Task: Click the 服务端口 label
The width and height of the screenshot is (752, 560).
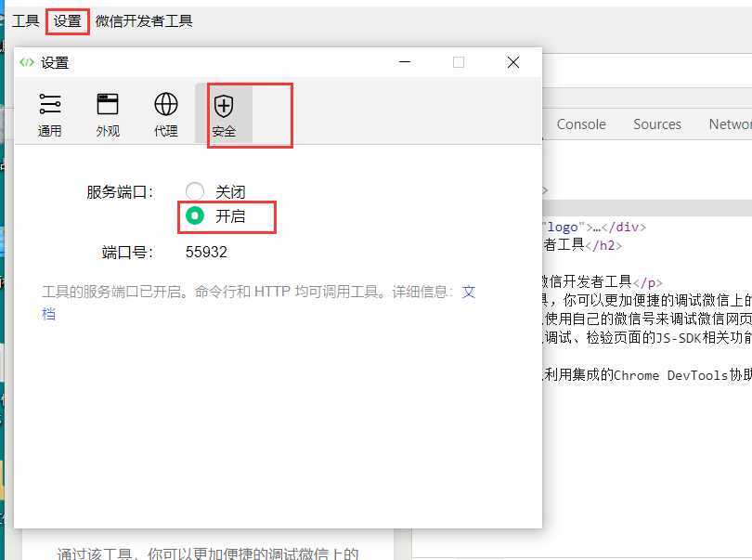Action: [120, 192]
